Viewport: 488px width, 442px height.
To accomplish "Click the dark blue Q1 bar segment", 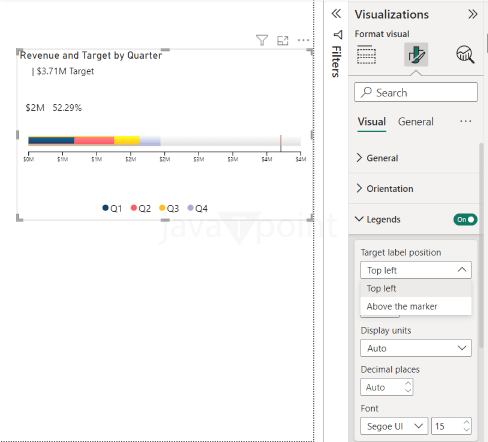I will point(51,141).
